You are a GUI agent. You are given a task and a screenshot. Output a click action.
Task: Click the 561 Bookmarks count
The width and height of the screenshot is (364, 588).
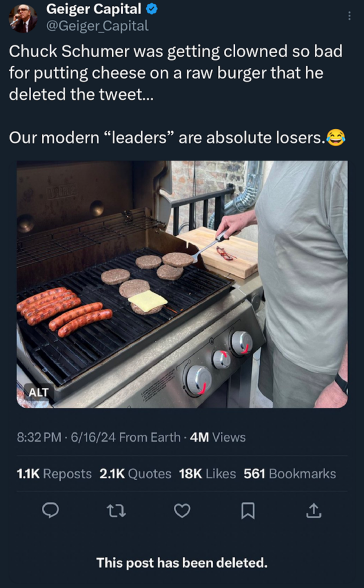point(290,474)
